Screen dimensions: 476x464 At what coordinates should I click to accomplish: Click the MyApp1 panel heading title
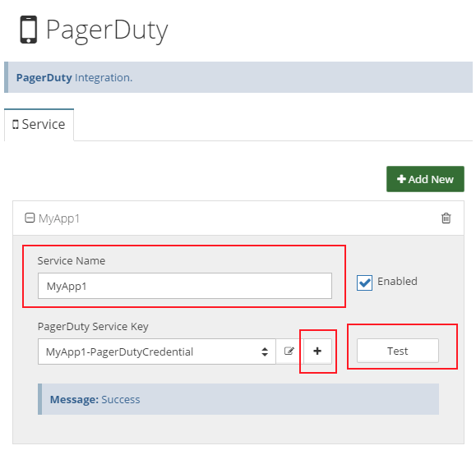point(59,218)
